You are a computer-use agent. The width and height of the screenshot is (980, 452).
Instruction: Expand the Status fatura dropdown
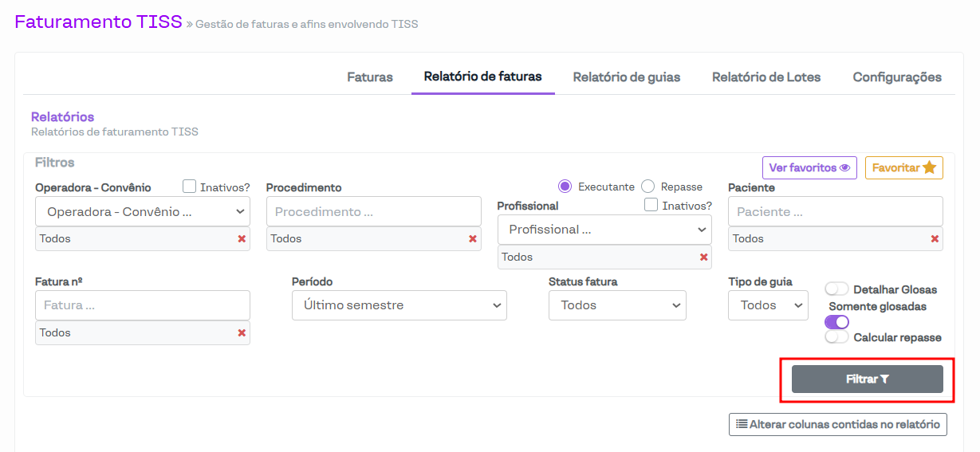[617, 305]
